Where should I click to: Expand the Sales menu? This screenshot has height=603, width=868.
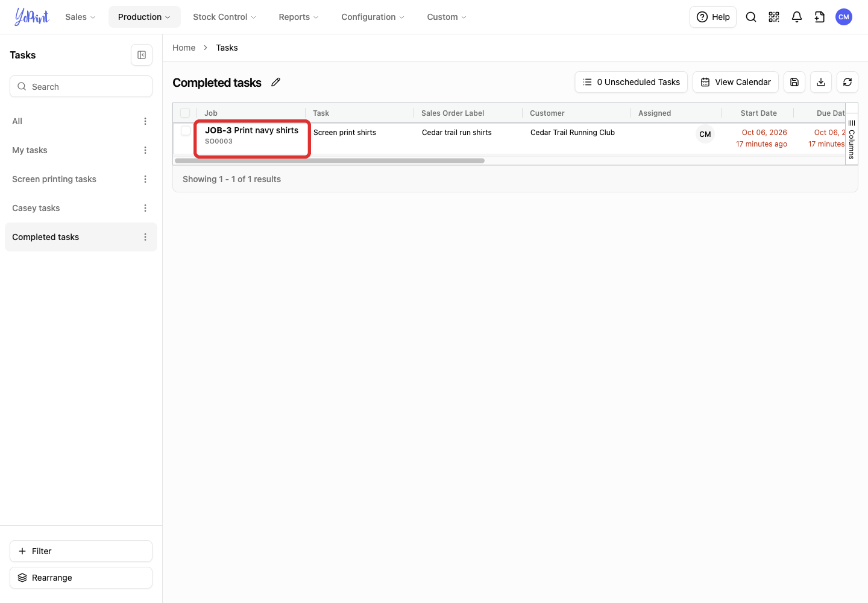click(x=80, y=17)
